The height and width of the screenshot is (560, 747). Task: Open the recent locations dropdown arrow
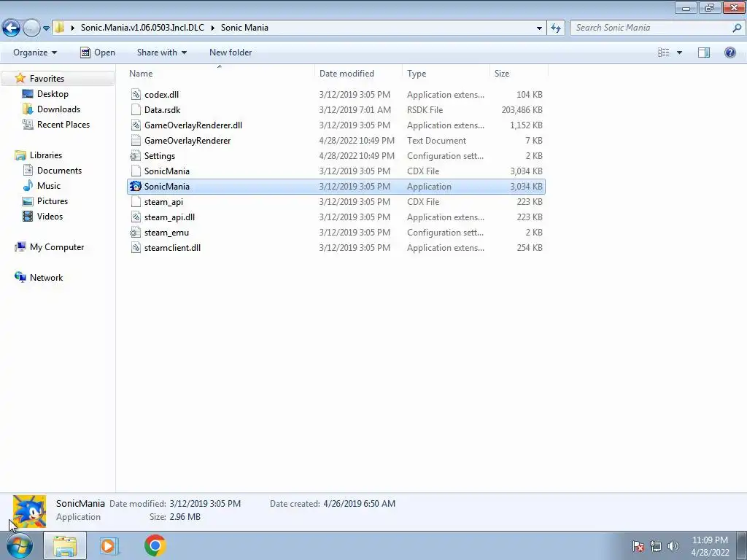click(46, 28)
